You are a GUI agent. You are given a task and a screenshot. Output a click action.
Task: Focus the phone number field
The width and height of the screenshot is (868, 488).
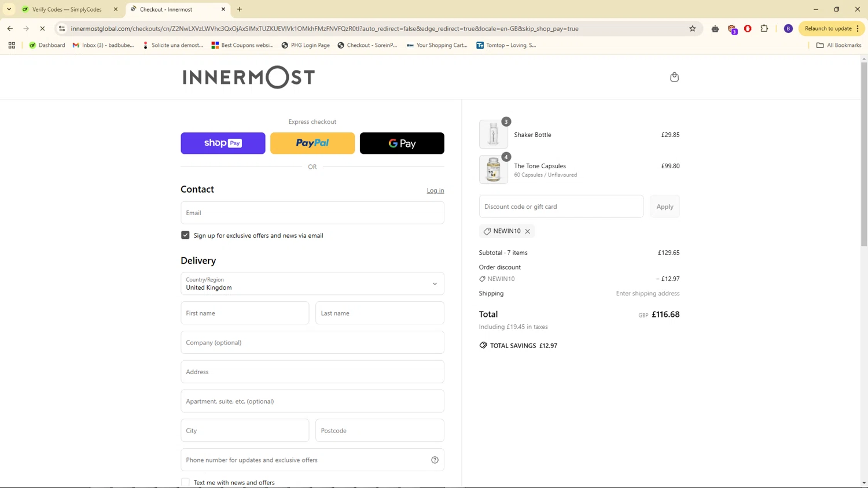click(x=312, y=460)
